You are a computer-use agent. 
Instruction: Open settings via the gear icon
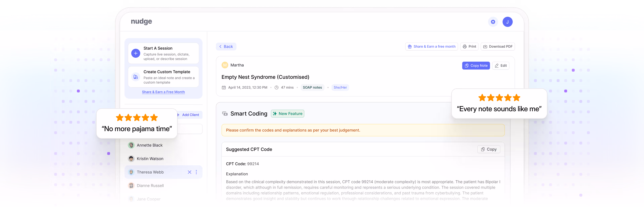point(493,22)
